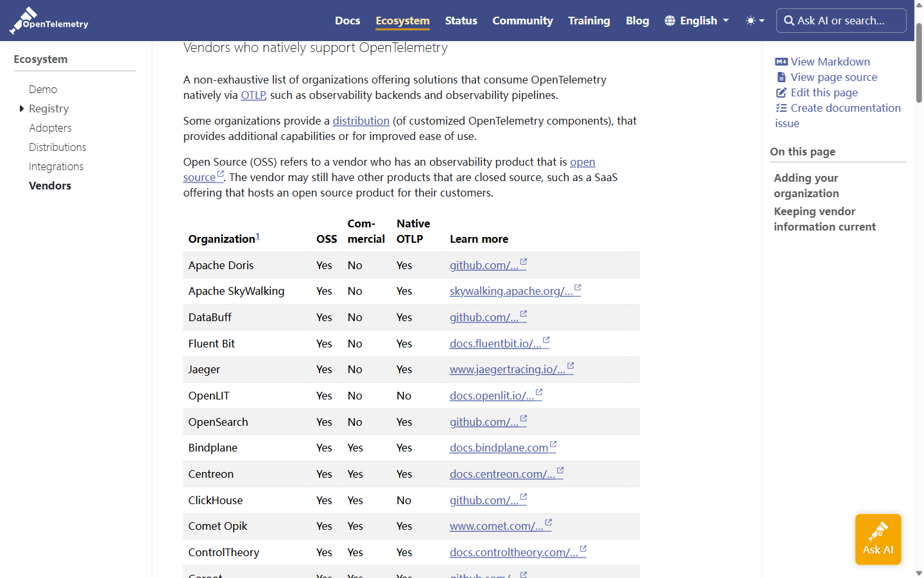Select Adopters in the sidebar
The height and width of the screenshot is (578, 924).
point(50,128)
